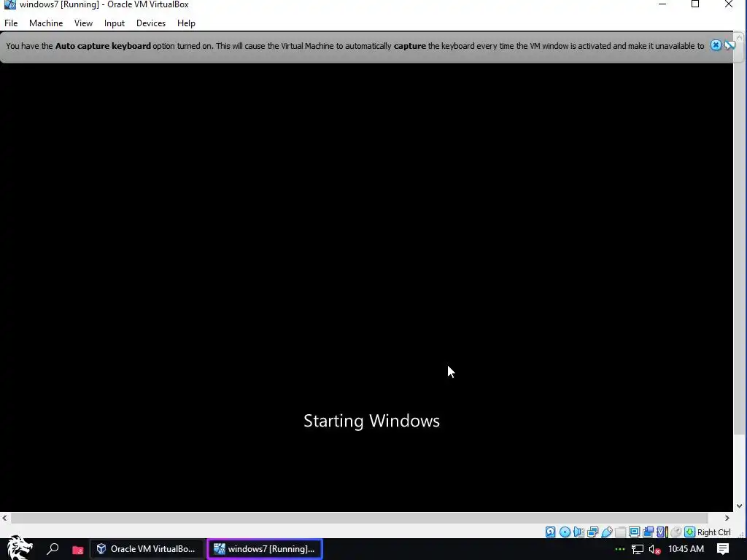
Task: Dismiss the auto capture keyboard notification
Action: (x=716, y=45)
